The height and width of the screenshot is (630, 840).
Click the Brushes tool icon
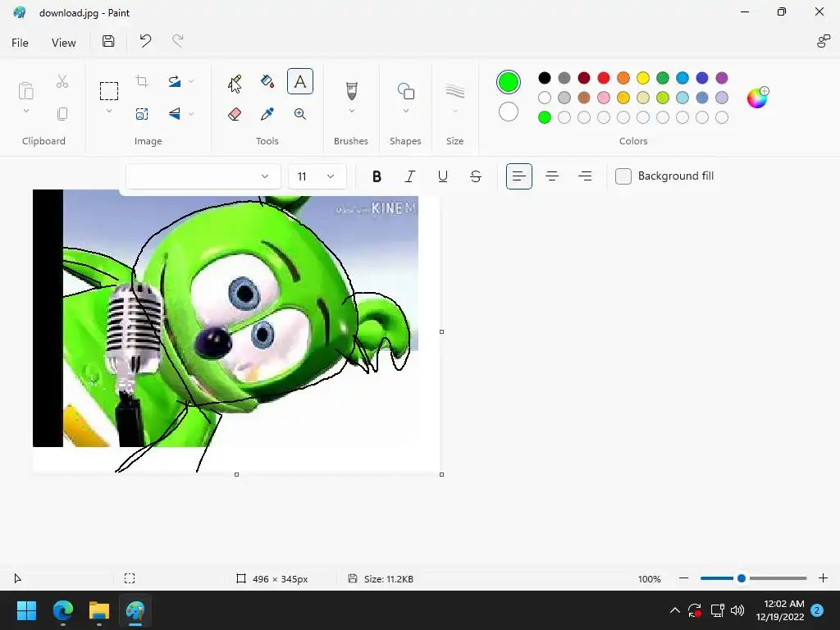[x=351, y=90]
